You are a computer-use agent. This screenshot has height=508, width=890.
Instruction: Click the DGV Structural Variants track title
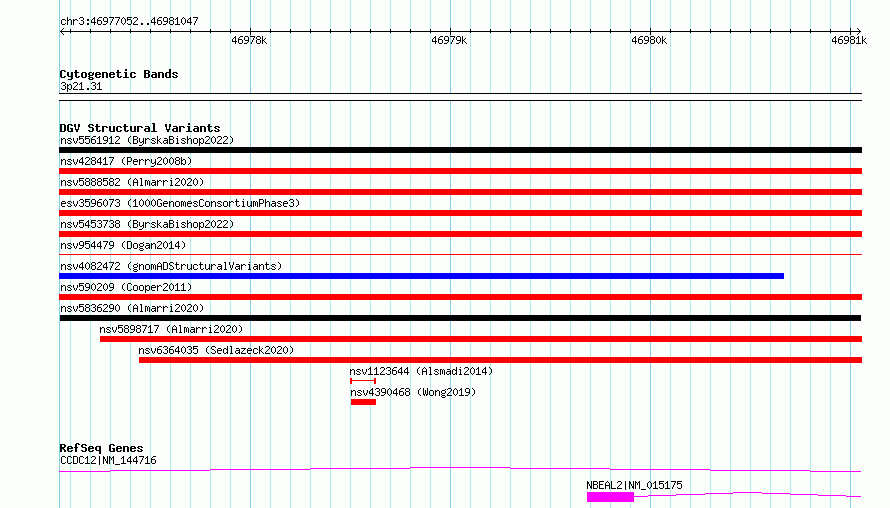point(140,128)
